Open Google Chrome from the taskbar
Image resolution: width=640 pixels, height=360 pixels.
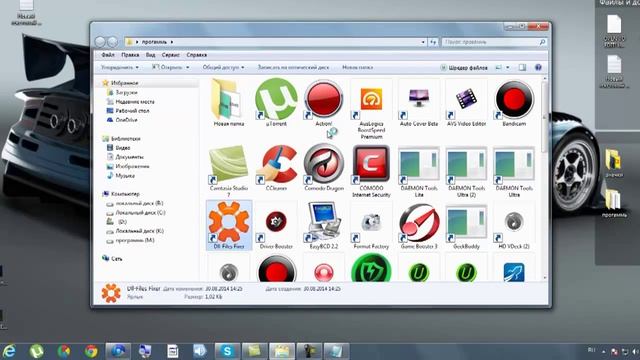click(91, 351)
